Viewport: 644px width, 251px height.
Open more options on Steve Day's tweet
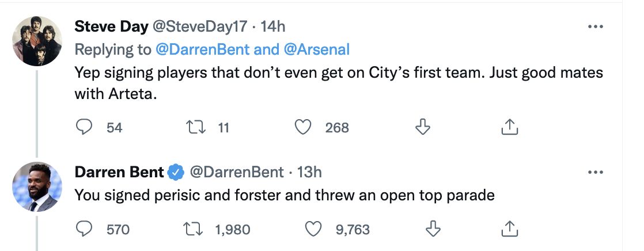(x=595, y=26)
